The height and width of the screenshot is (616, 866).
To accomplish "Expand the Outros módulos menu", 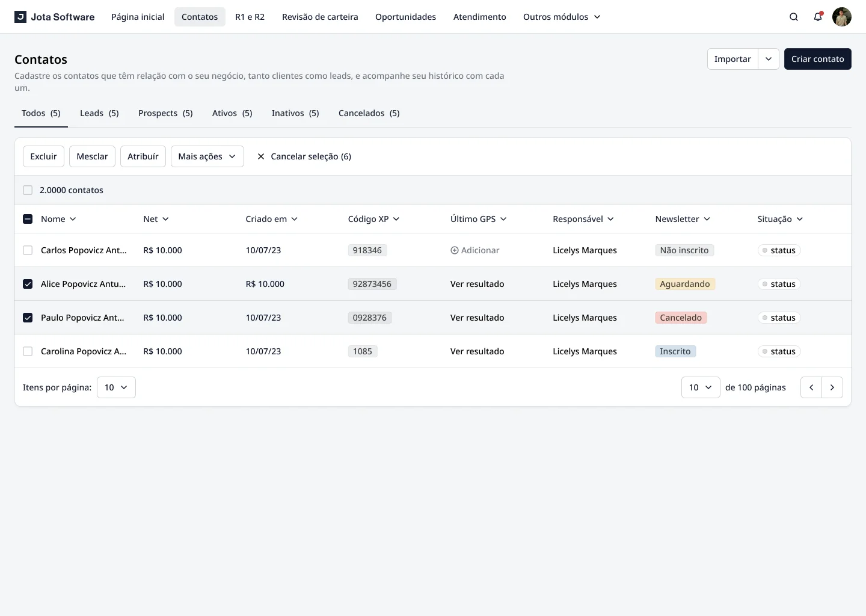I will click(562, 17).
